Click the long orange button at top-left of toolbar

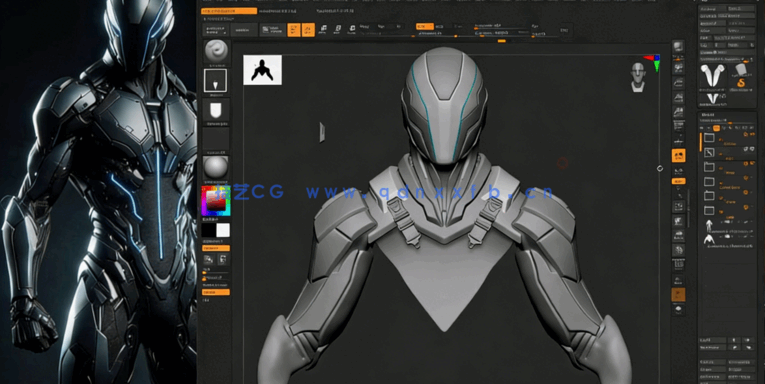[x=229, y=11]
